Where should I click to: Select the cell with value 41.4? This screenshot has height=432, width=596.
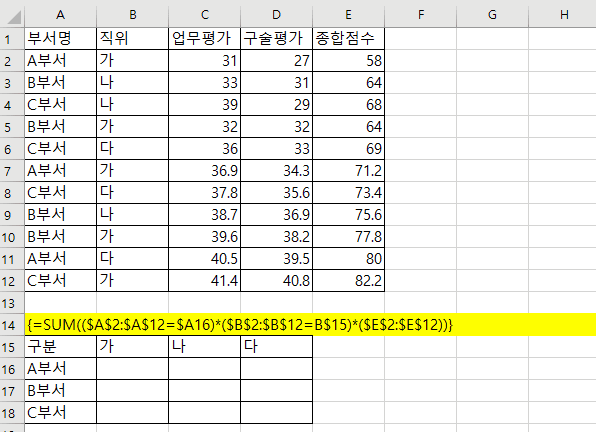click(x=204, y=281)
